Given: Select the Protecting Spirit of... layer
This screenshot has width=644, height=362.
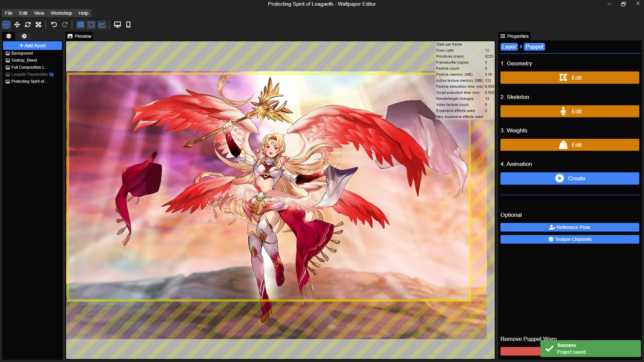Looking at the screenshot, I should (33, 81).
